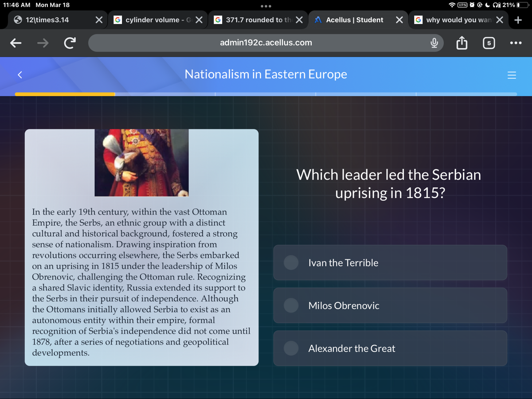The width and height of the screenshot is (532, 399).
Task: Open the Acellus lesson hamburger menu
Action: tap(512, 75)
